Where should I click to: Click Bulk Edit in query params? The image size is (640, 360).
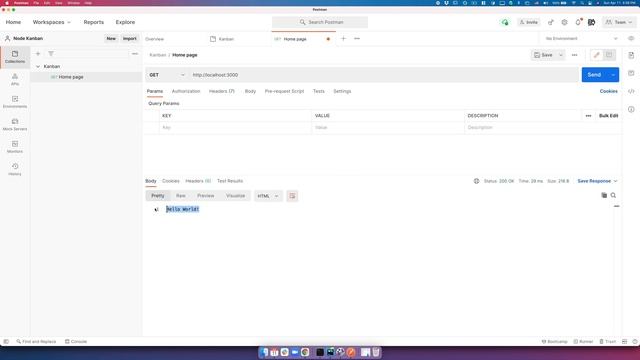[608, 116]
